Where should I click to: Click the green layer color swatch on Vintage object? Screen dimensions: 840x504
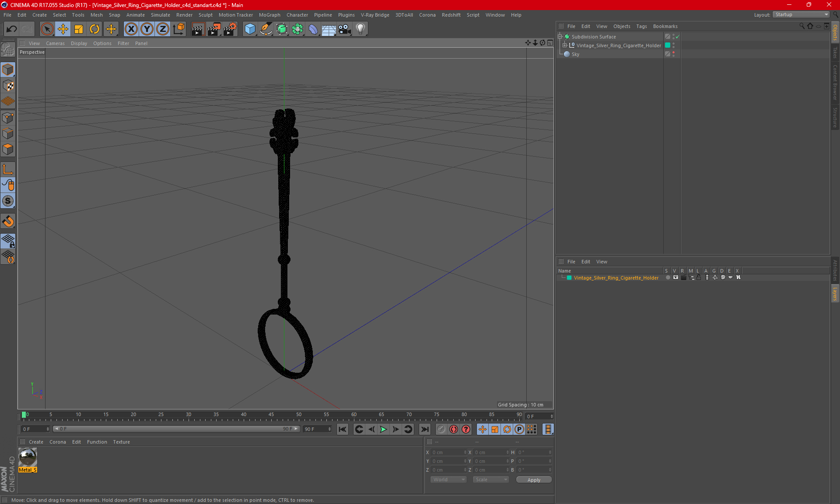pos(668,45)
